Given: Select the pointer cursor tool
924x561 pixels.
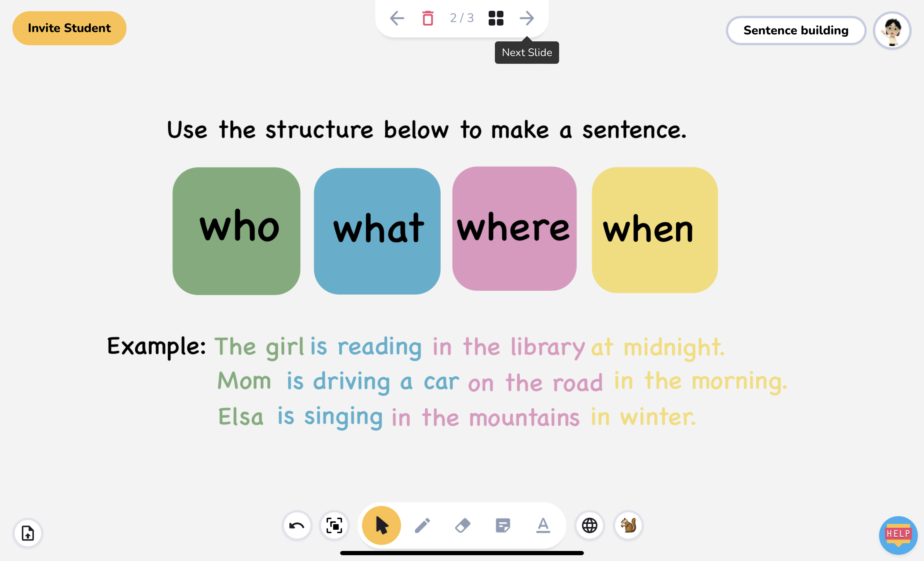Looking at the screenshot, I should pyautogui.click(x=382, y=525).
